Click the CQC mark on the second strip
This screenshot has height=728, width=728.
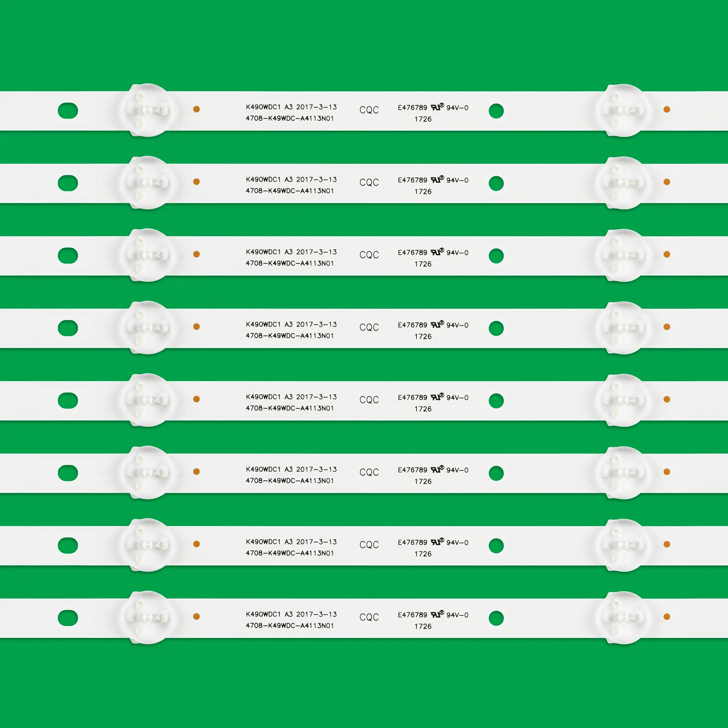pos(369,182)
